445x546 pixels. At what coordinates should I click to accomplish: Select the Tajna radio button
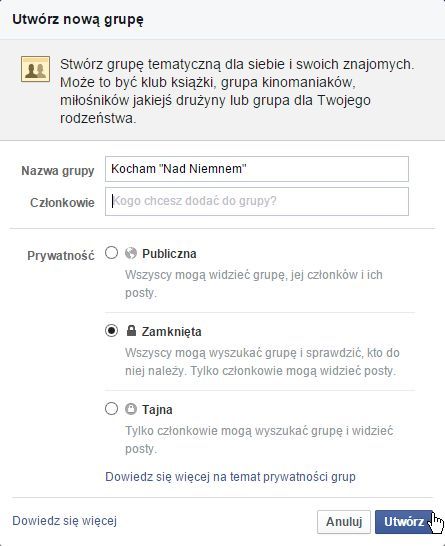(111, 408)
